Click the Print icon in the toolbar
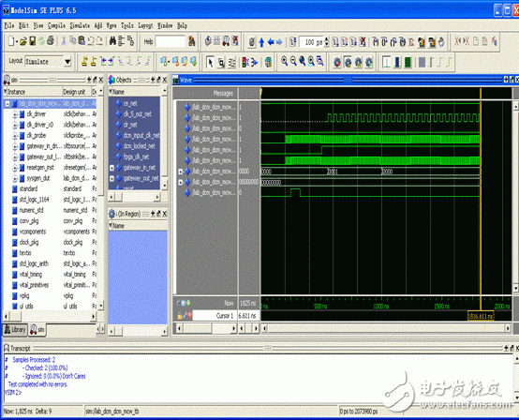The width and height of the screenshot is (519, 420). tap(51, 41)
